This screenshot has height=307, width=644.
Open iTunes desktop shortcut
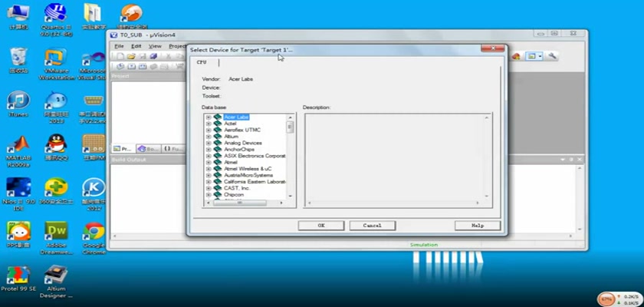coord(18,104)
